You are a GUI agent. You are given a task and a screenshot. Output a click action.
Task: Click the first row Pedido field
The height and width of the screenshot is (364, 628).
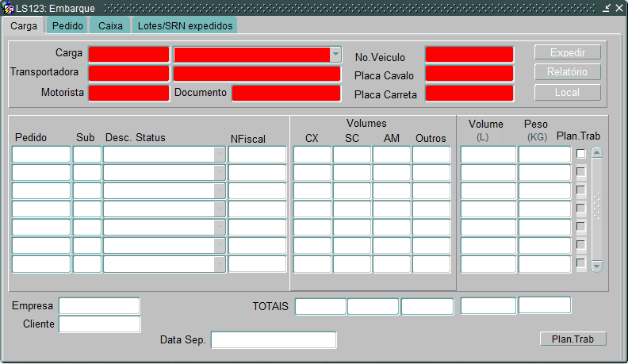[41, 154]
